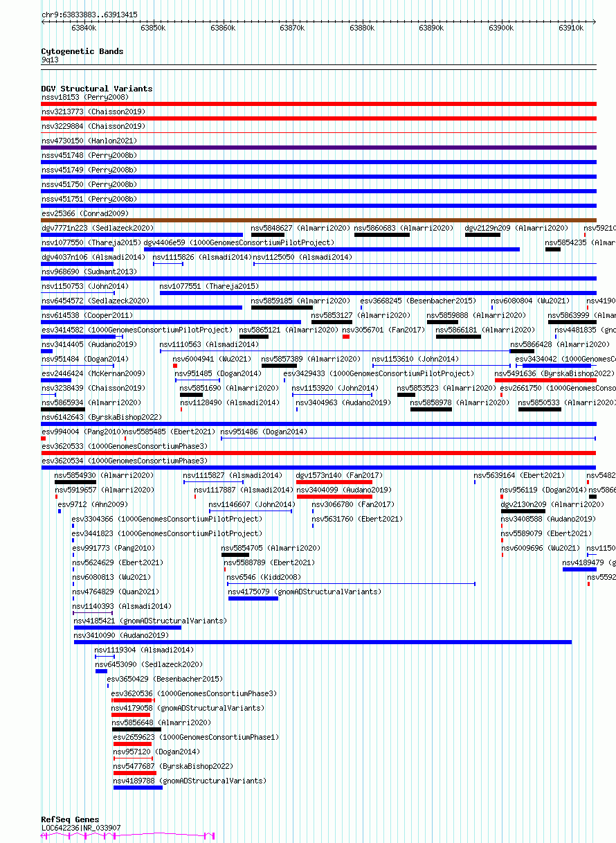The image size is (616, 843).
Task: Select nsv6080804 (Wu2021) label
Action: 530,301
